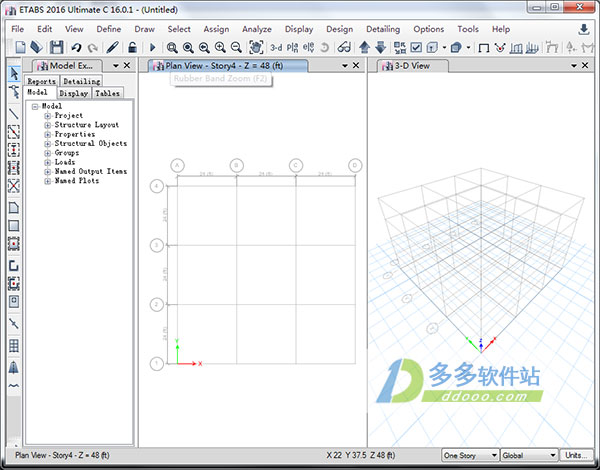The image size is (600, 470).
Task: Activate the 3-D View window tab
Action: click(x=412, y=66)
